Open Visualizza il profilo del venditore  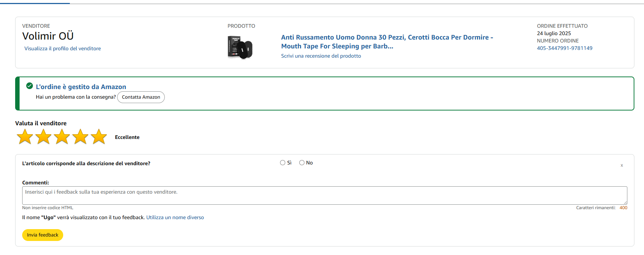[x=62, y=48]
